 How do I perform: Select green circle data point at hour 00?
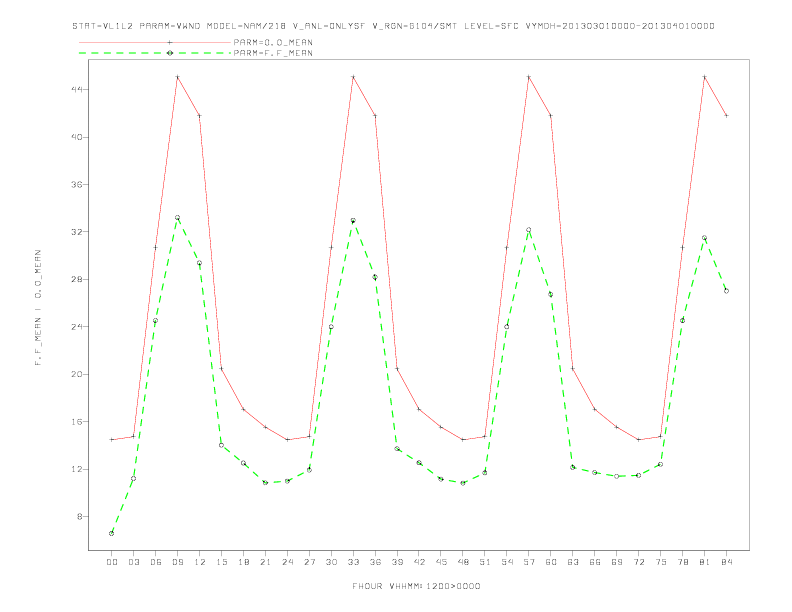(112, 533)
